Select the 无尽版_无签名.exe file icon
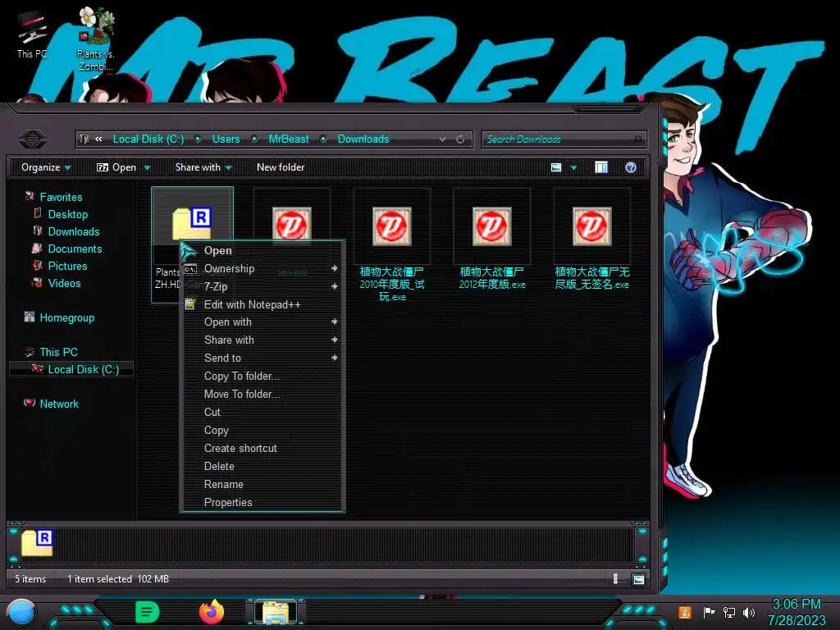Screen dimensions: 840x630 [592, 226]
